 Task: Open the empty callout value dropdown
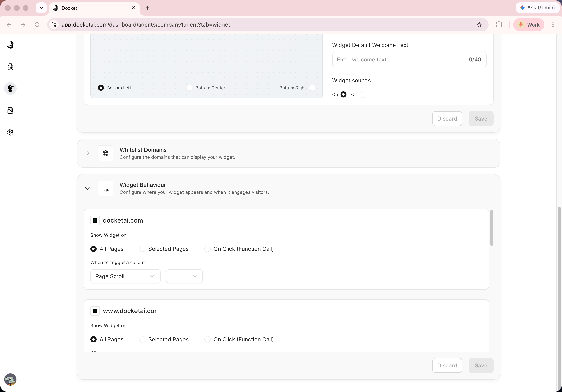(184, 276)
